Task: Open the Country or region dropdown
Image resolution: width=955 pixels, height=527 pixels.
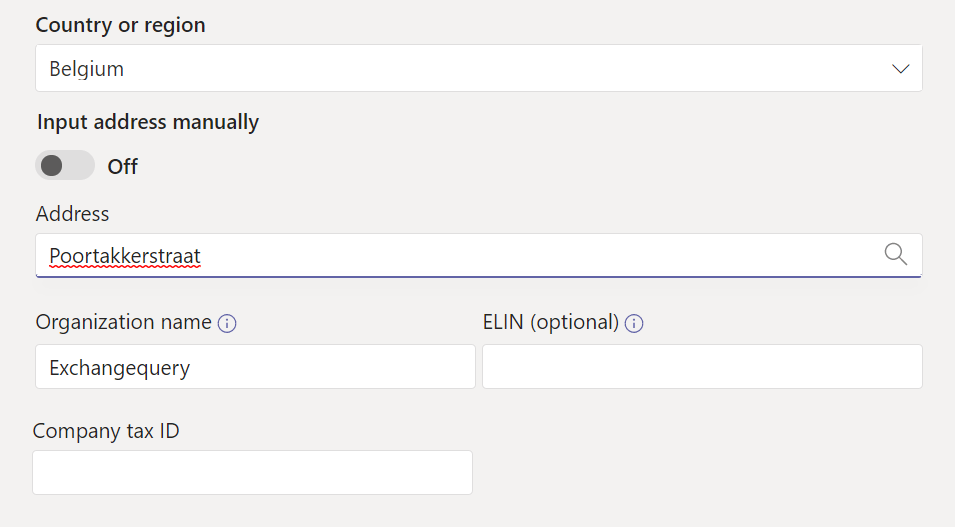Action: coord(478,69)
